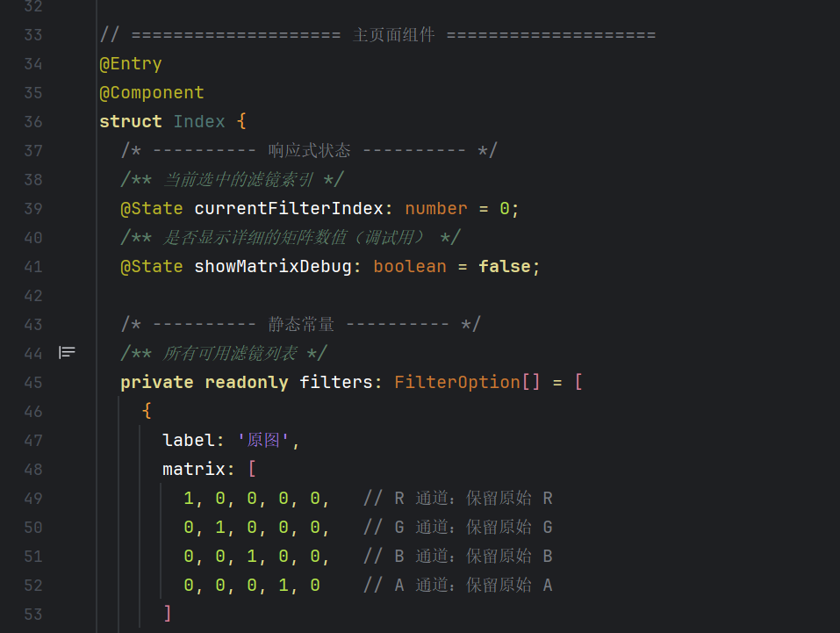Click line number 39 in the gutter
The width and height of the screenshot is (840, 633).
coord(33,208)
